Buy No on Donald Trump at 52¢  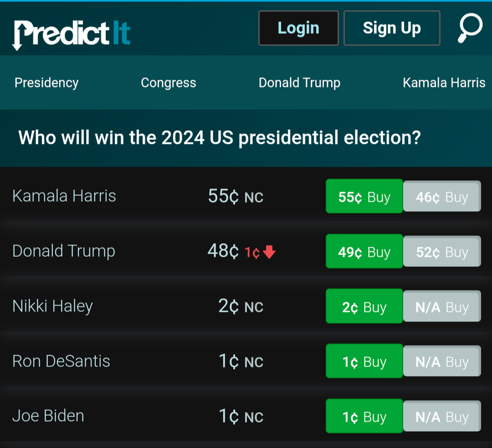click(x=442, y=251)
